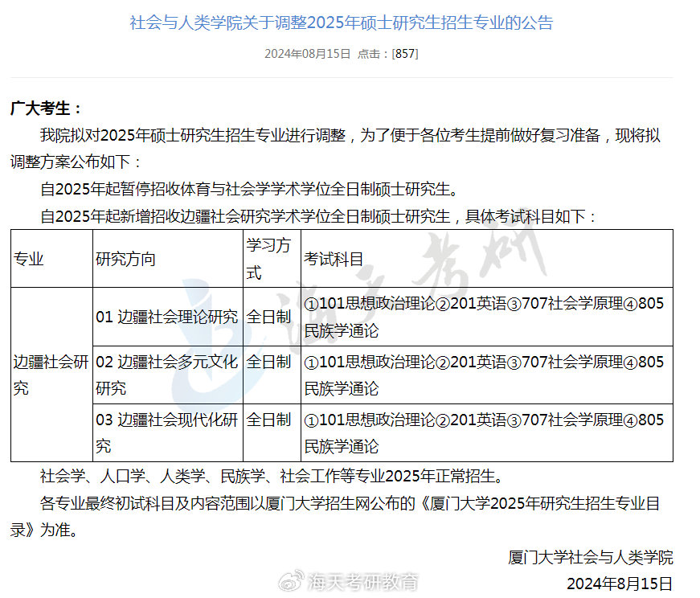Screen dimensions: 700x598
Task: Click the view count [857]
Action: 405,54
